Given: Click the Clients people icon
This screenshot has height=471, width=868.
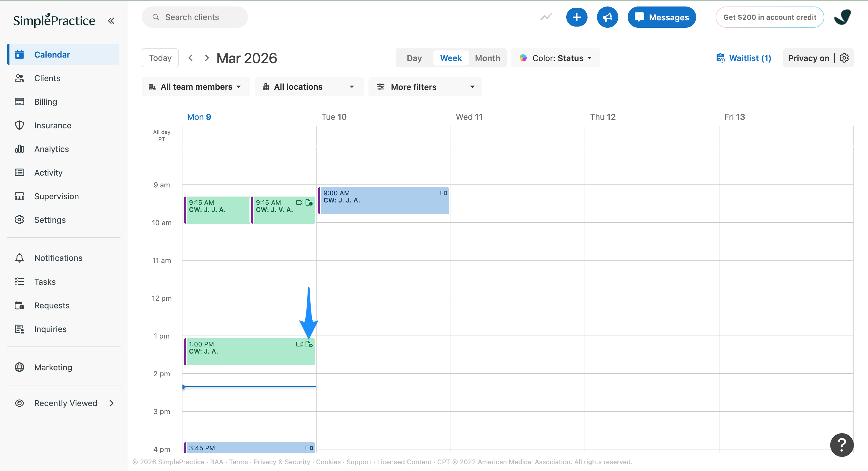Looking at the screenshot, I should pyautogui.click(x=19, y=78).
